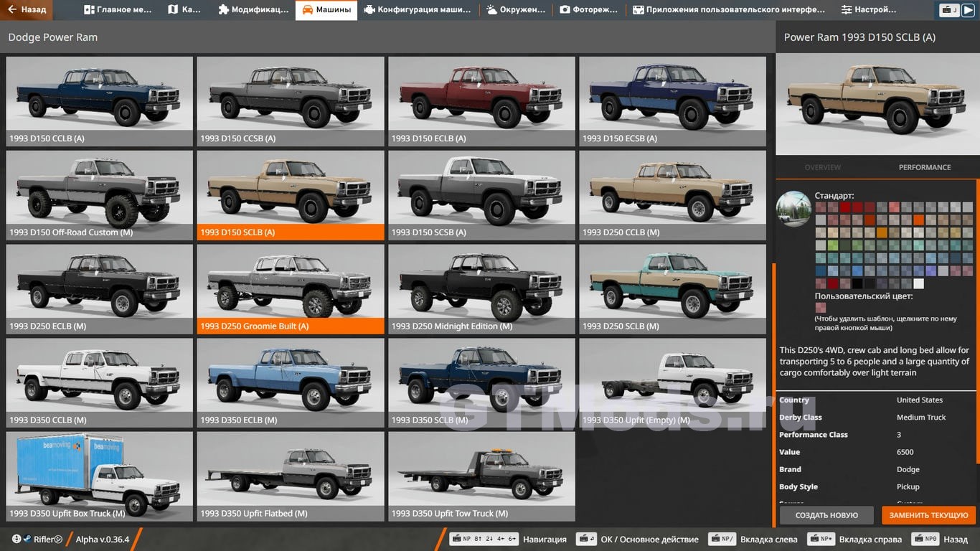Choose the 1993 D350 Upfit (Empty) (M)
Viewport: 980px width, 551px height.
pos(673,383)
